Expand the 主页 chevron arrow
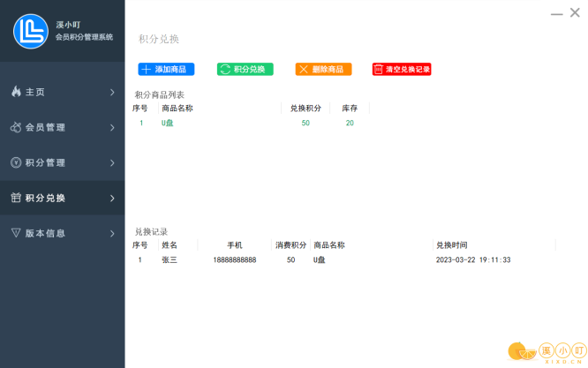This screenshot has height=368, width=588. pos(112,92)
